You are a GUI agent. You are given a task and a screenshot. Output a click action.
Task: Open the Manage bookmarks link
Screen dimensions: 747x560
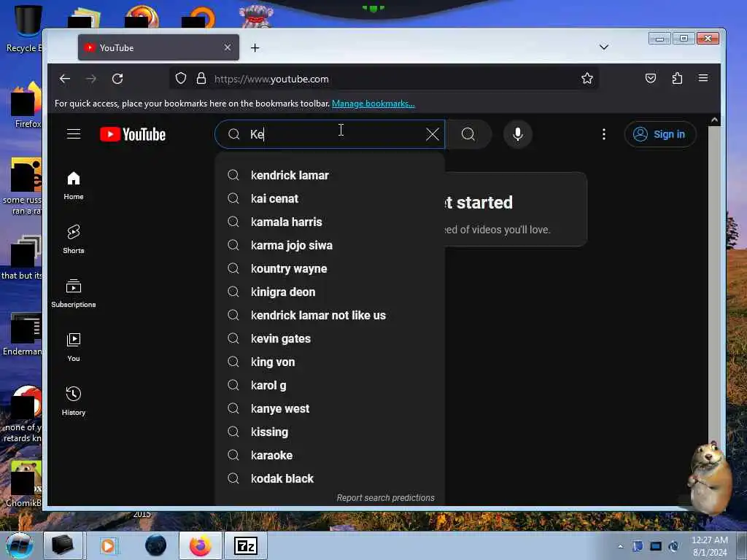[x=373, y=104]
